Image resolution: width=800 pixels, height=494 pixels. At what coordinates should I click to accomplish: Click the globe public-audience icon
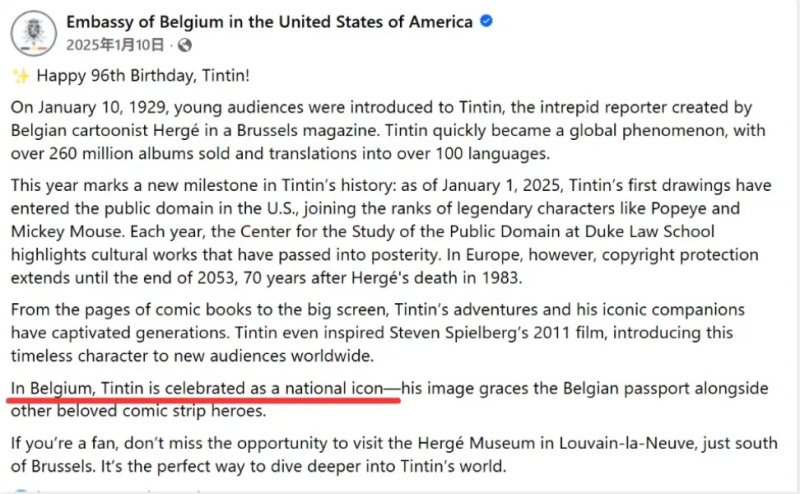[x=185, y=45]
